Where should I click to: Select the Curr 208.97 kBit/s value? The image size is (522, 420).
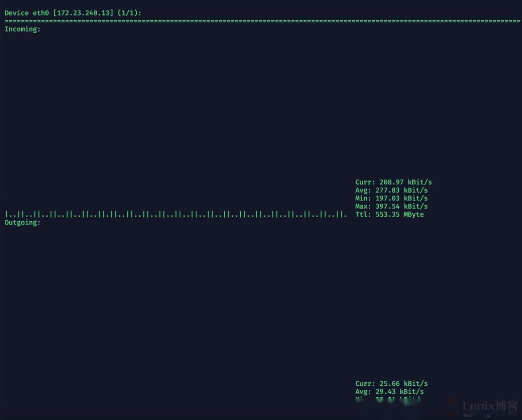tap(393, 182)
